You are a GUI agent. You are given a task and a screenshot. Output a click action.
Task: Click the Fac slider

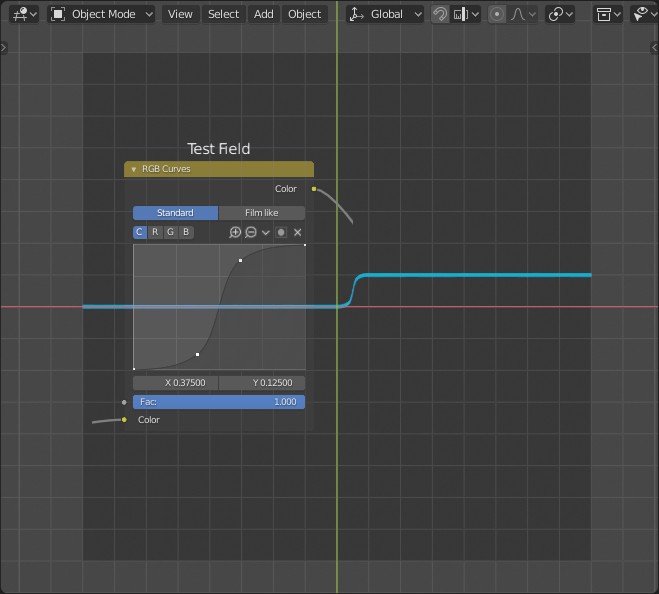(219, 402)
